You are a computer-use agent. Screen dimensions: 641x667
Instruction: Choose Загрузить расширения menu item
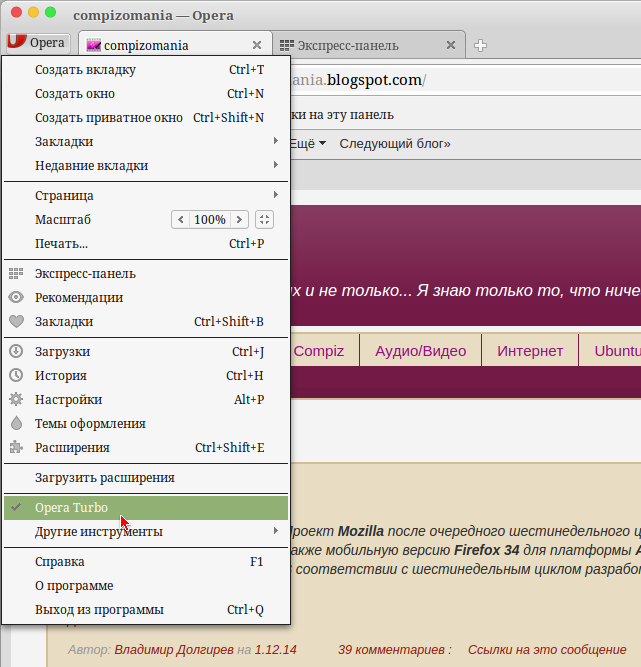coord(146,477)
